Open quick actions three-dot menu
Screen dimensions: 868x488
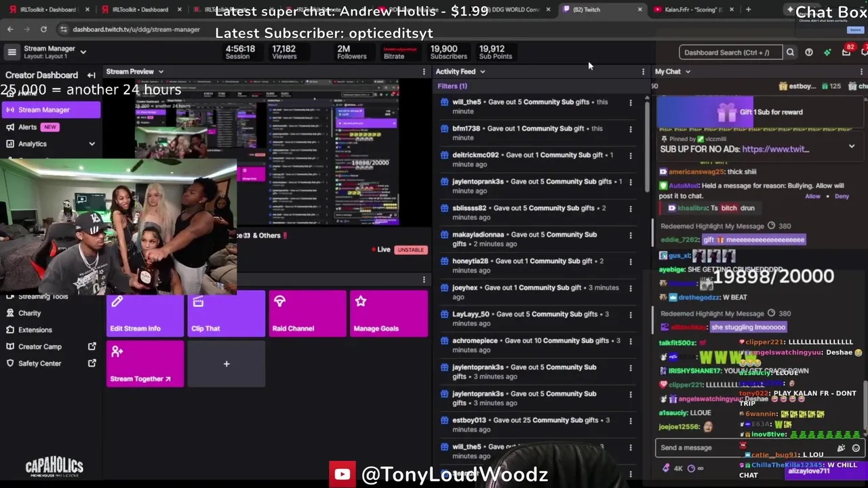(x=424, y=280)
